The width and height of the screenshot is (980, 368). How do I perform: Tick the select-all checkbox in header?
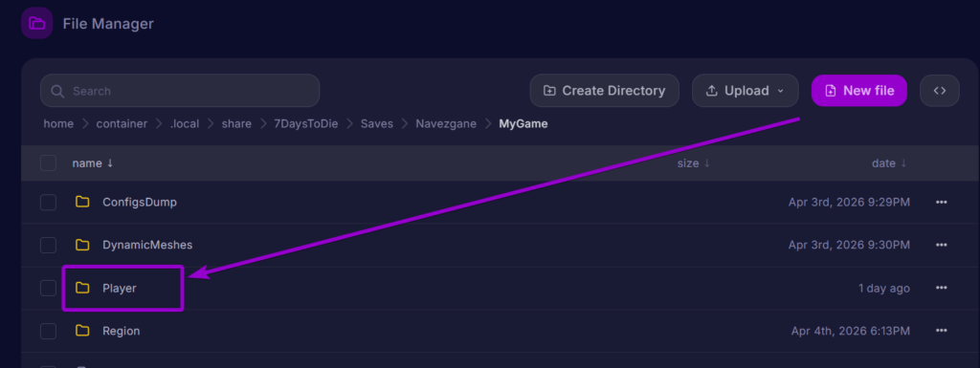tap(48, 162)
